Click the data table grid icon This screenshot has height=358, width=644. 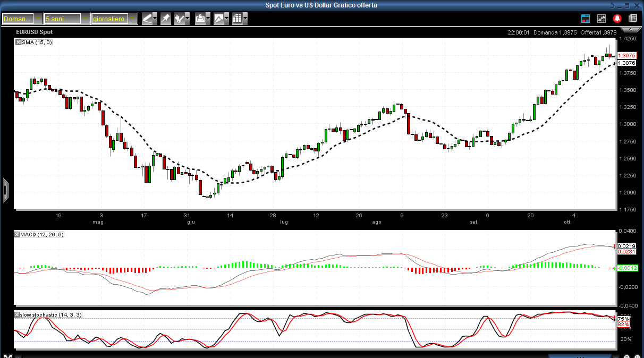pos(237,19)
